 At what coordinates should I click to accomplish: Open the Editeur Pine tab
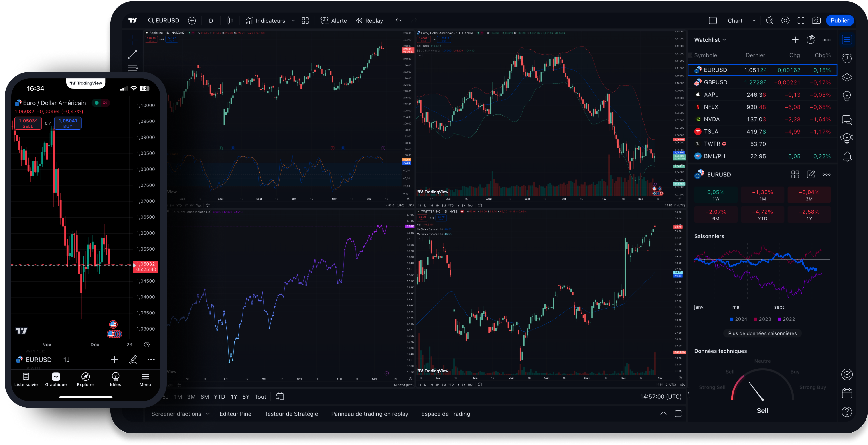(235, 414)
